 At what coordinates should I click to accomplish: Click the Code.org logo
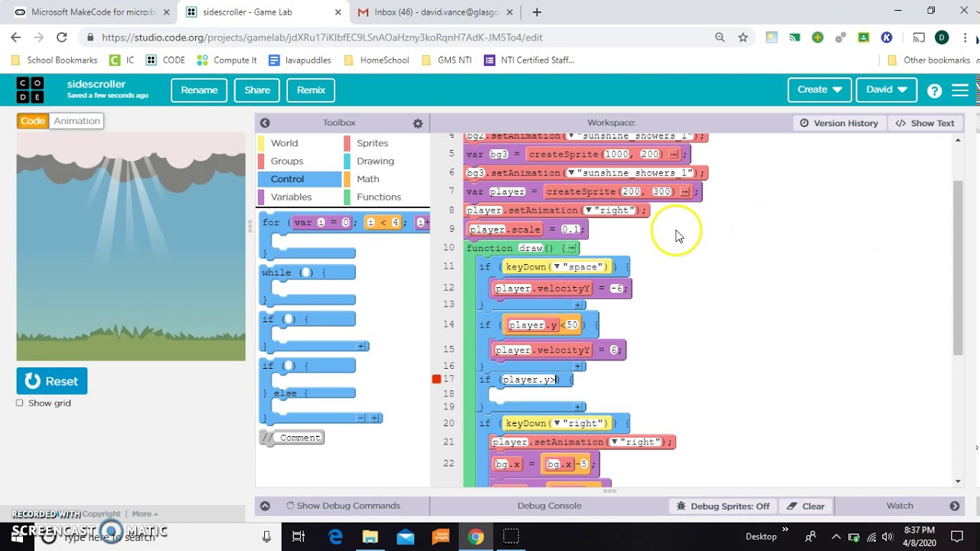(31, 90)
